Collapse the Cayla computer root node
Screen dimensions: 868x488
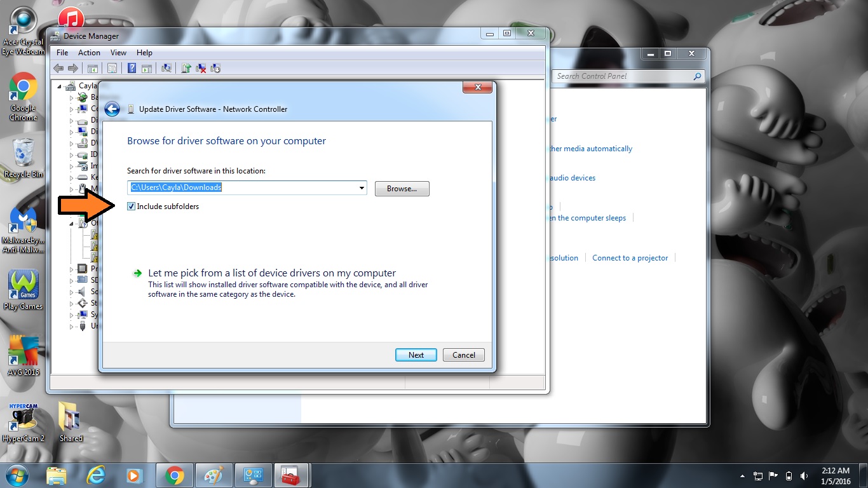60,86
